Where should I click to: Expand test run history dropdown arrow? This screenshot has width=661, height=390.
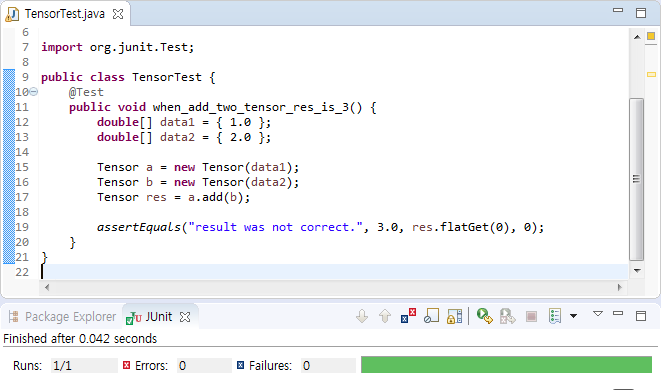click(x=573, y=316)
